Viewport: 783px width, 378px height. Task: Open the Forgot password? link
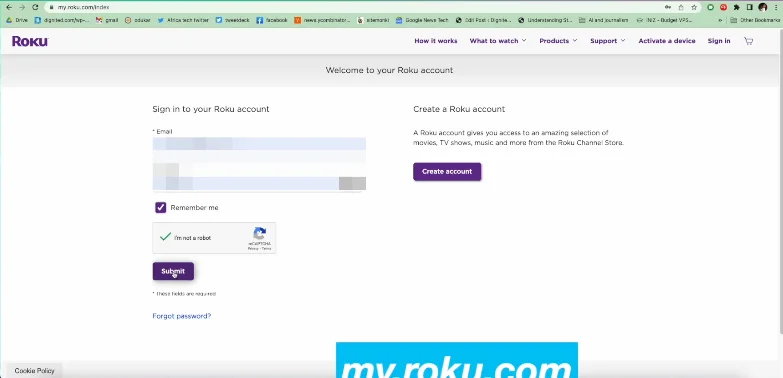(x=182, y=316)
